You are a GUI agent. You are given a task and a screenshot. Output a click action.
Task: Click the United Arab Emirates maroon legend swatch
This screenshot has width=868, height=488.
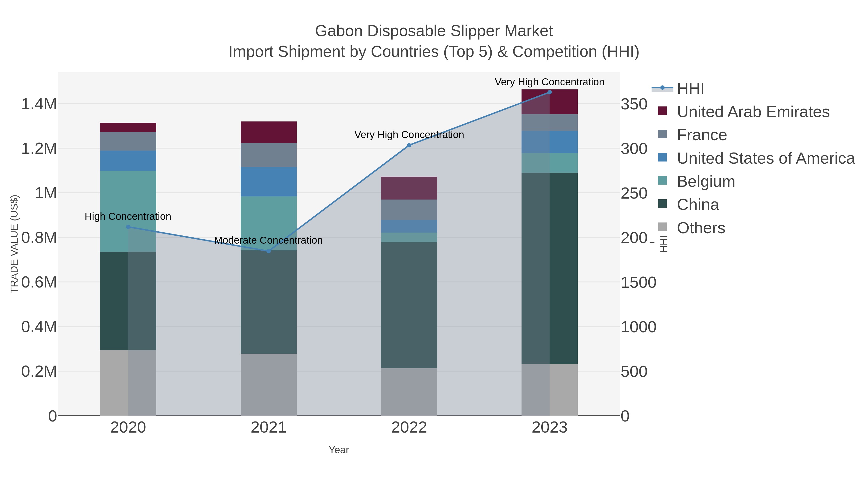point(663,111)
